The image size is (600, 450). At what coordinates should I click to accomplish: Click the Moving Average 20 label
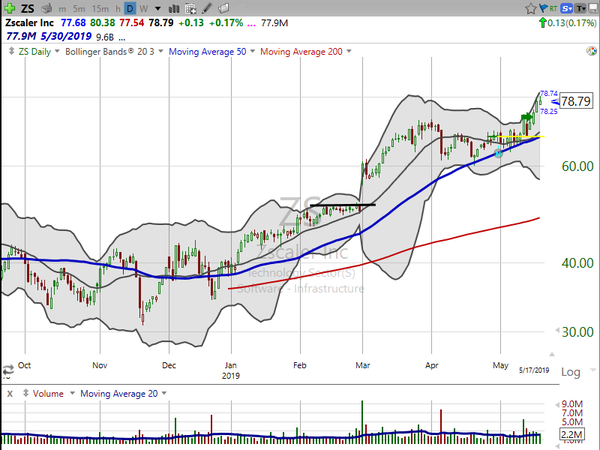(119, 394)
